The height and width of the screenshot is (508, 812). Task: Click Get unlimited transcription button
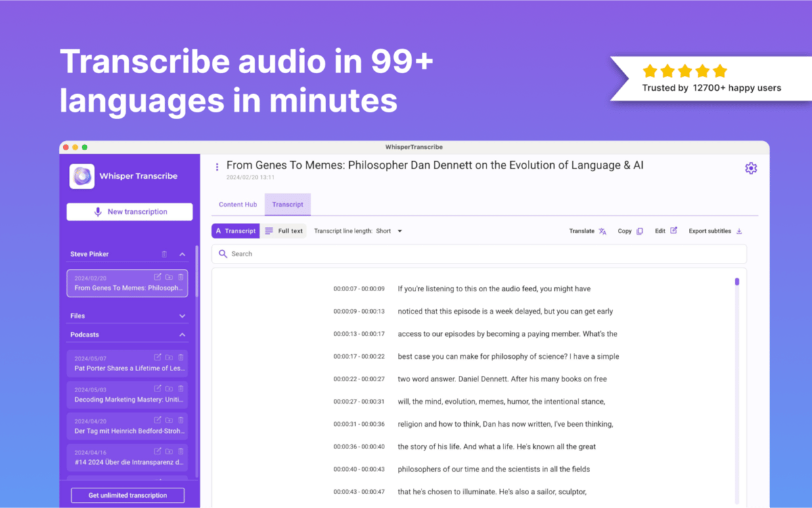(128, 495)
